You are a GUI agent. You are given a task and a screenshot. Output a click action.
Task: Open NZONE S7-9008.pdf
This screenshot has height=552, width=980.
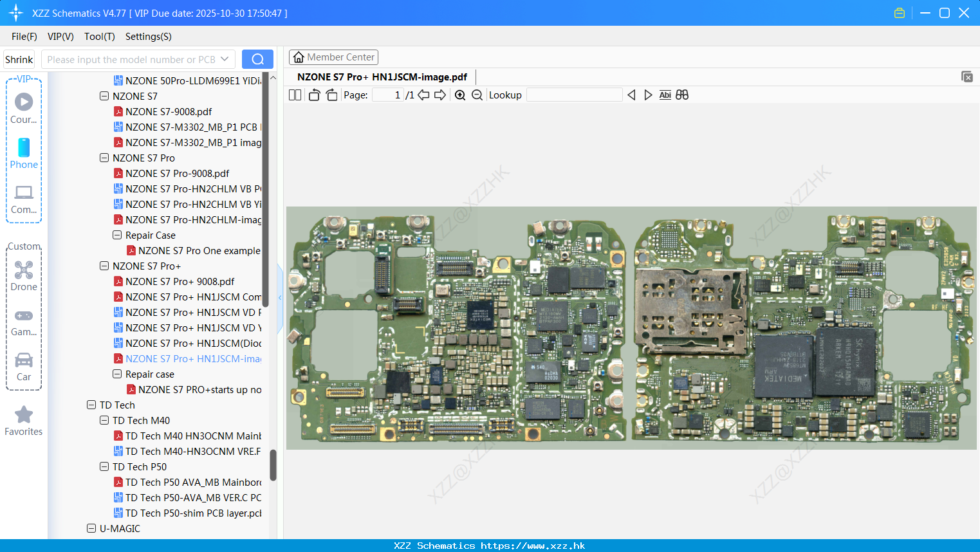(x=169, y=112)
